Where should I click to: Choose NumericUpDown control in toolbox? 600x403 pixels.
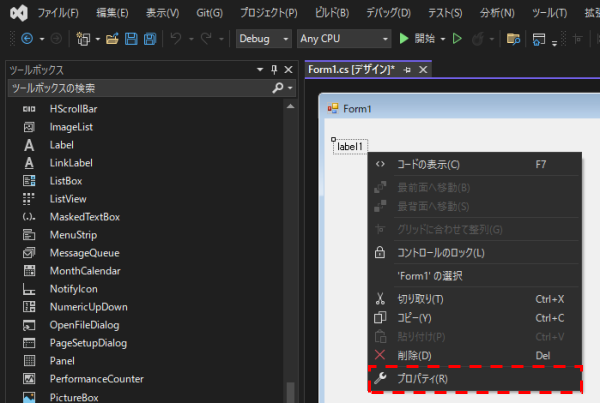point(88,307)
